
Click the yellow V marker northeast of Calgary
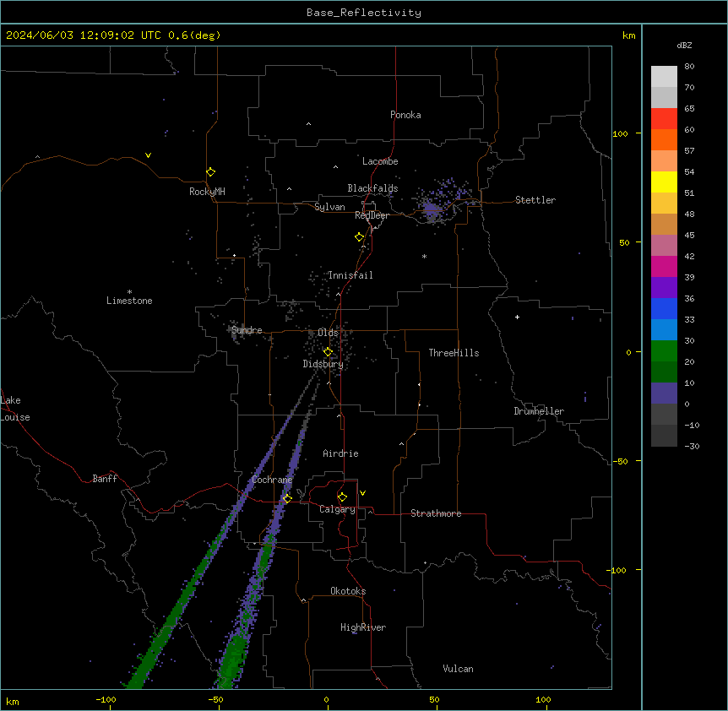pyautogui.click(x=362, y=493)
